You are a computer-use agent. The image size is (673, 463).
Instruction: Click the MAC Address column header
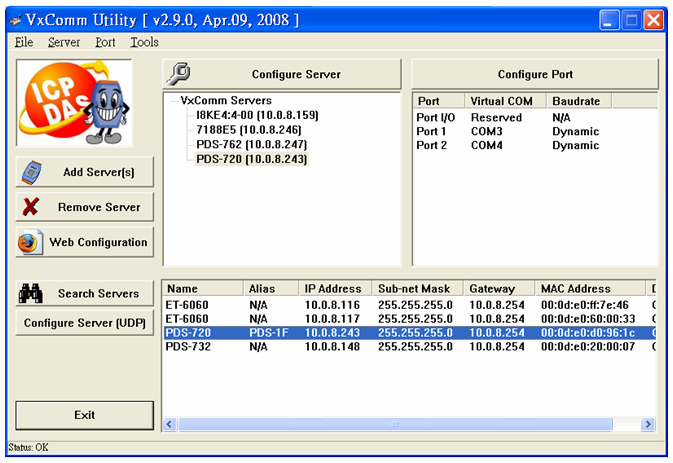point(590,288)
